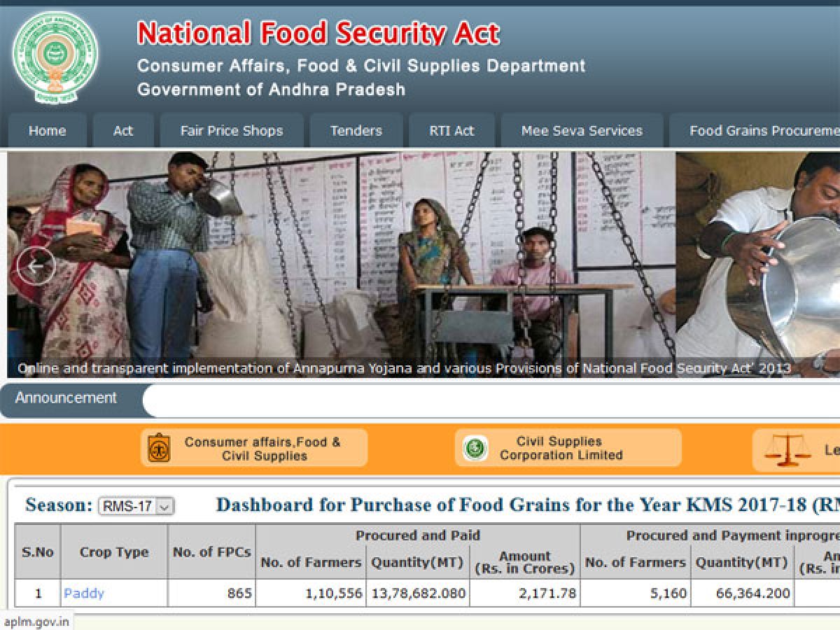The width and height of the screenshot is (840, 630).
Task: Open the Season RMS-17 dropdown
Action: point(136,506)
